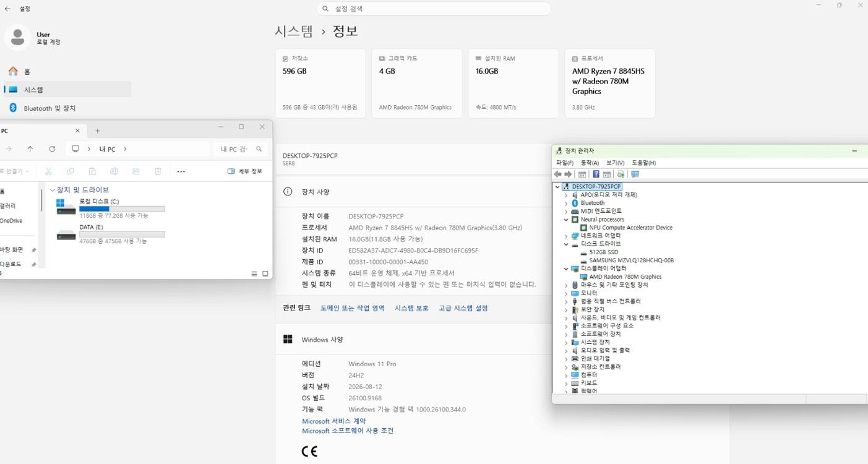Click the forward arrow in Device Manager toolbar

tap(569, 174)
